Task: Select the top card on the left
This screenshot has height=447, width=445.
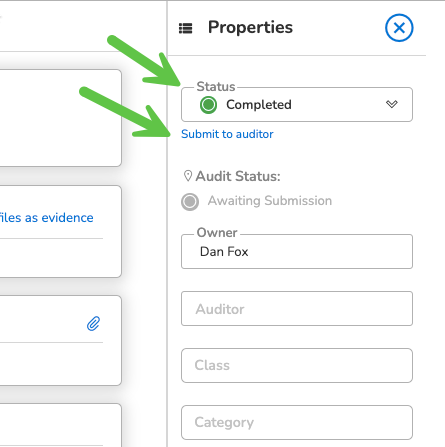Action: 60,118
